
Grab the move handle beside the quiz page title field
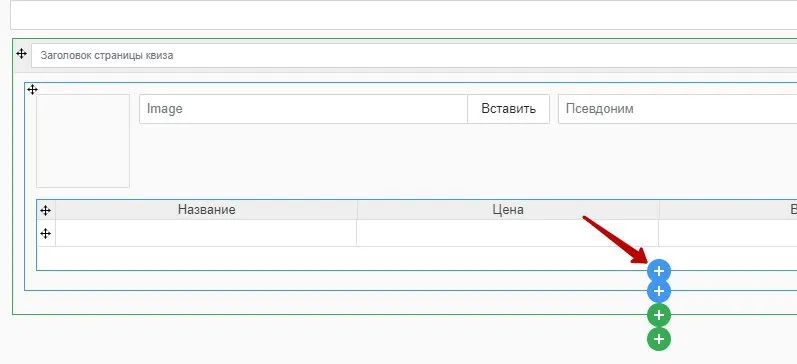pos(21,53)
